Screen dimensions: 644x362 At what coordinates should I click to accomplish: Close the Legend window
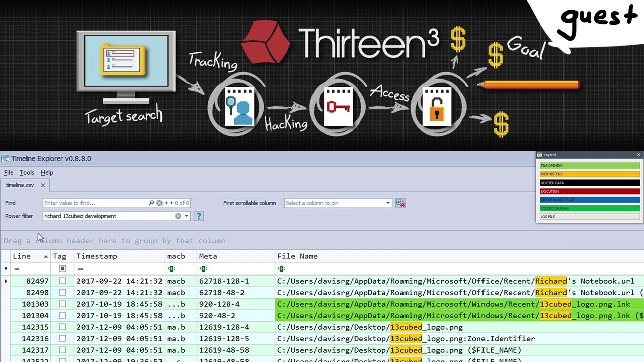click(639, 155)
